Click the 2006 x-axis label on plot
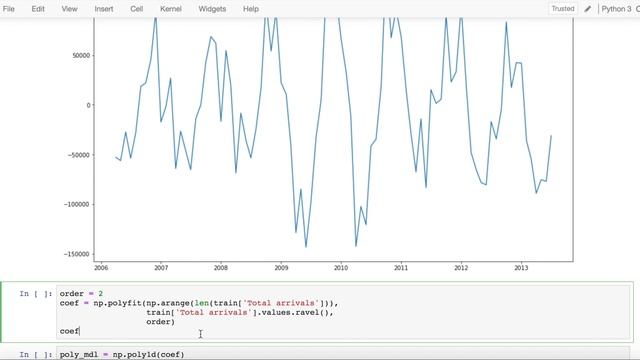Screen dimensions: 640x360 coord(101,268)
